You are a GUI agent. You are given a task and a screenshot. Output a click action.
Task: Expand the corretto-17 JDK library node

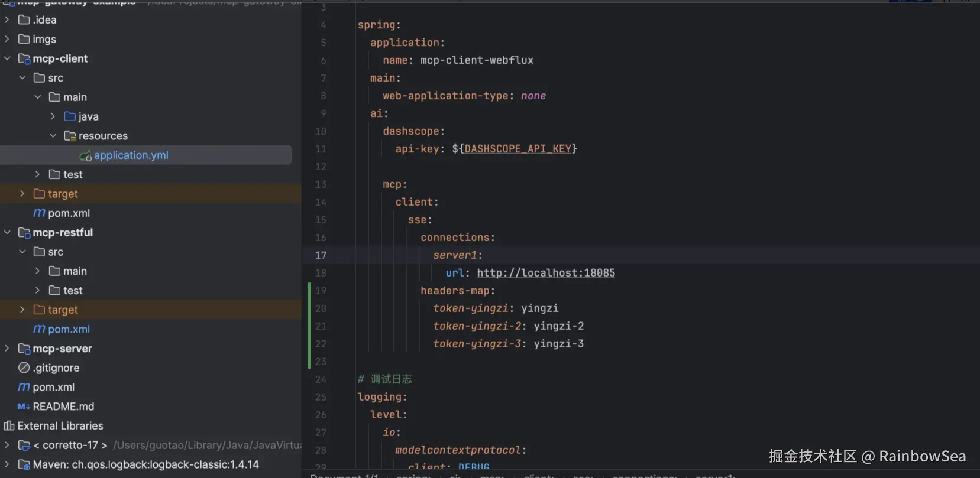tap(7, 445)
